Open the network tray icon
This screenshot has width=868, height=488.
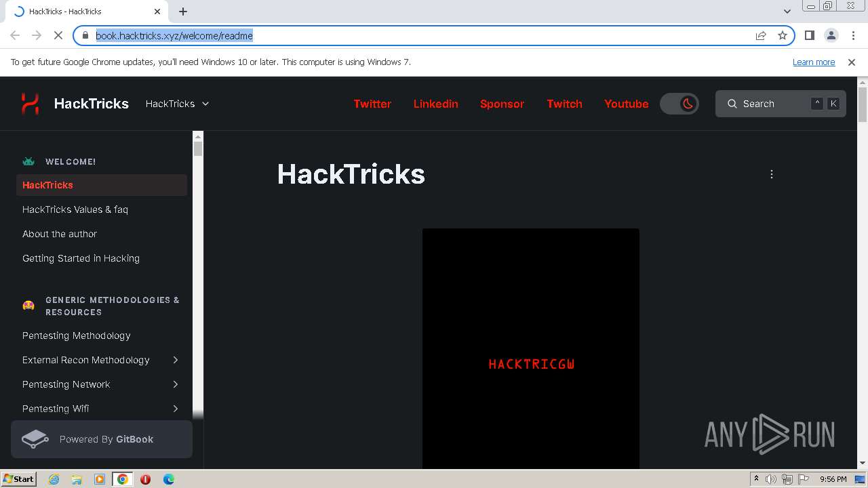click(x=787, y=479)
